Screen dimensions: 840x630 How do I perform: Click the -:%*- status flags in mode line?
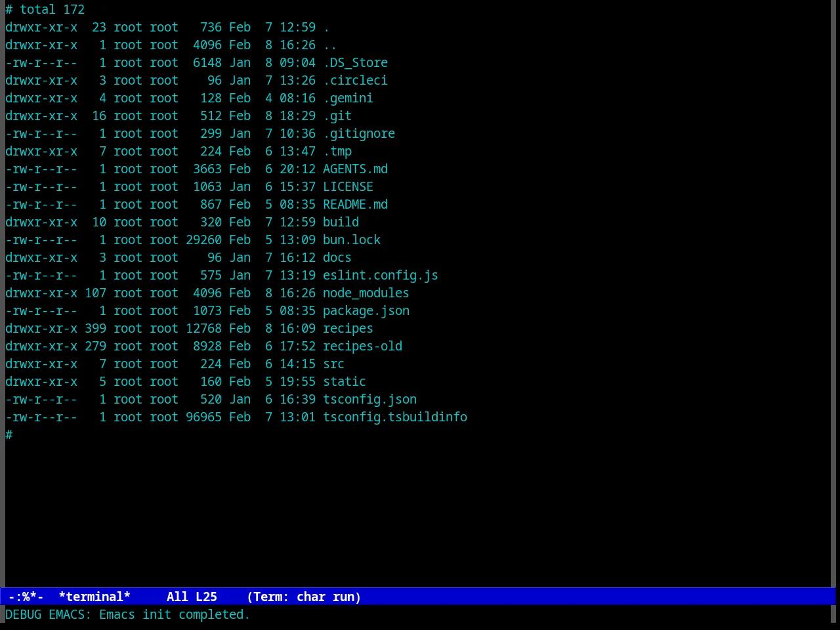[x=26, y=597]
